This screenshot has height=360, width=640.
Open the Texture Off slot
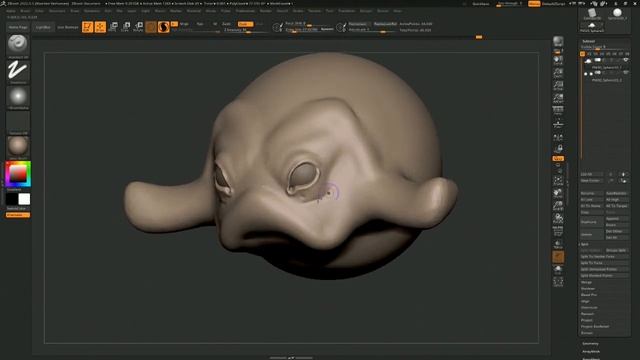click(x=18, y=122)
